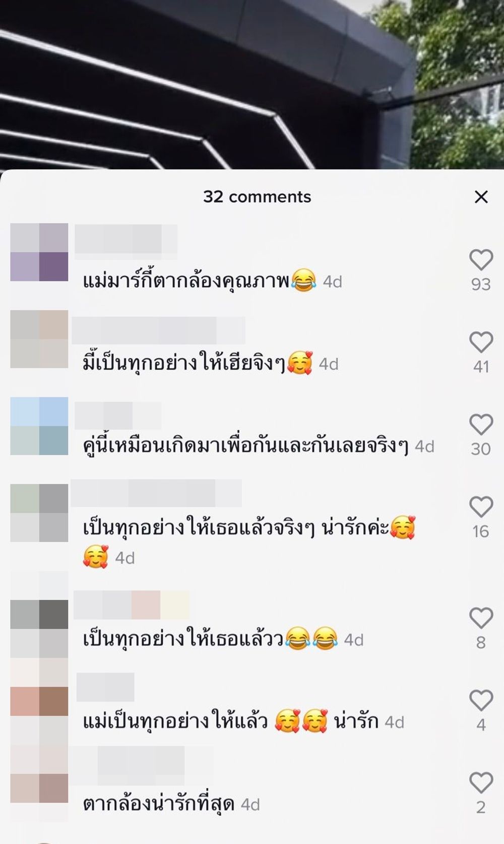Tap the blue avatar of third commenter
This screenshot has width=504, height=844.
tap(39, 426)
